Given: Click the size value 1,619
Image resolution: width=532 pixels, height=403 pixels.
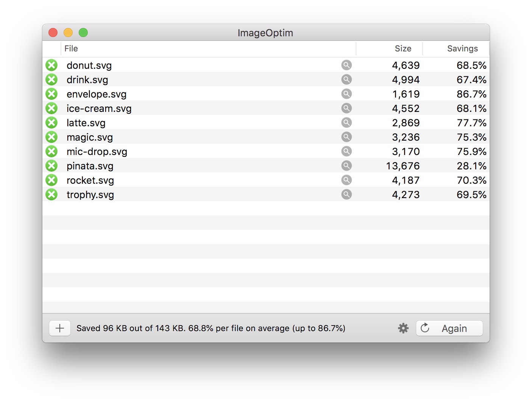Looking at the screenshot, I should point(406,94).
